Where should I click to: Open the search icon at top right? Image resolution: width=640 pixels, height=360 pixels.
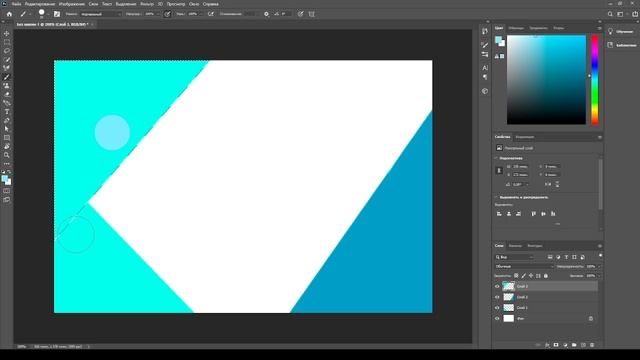point(610,14)
